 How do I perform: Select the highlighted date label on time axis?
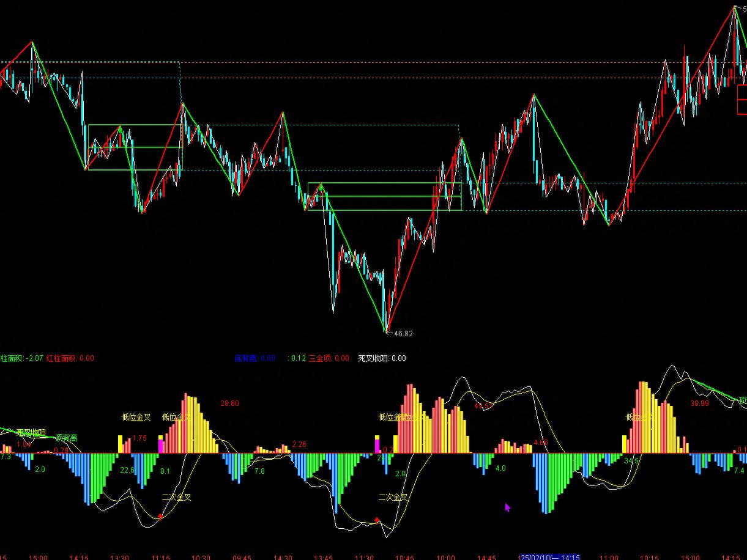pyautogui.click(x=549, y=557)
